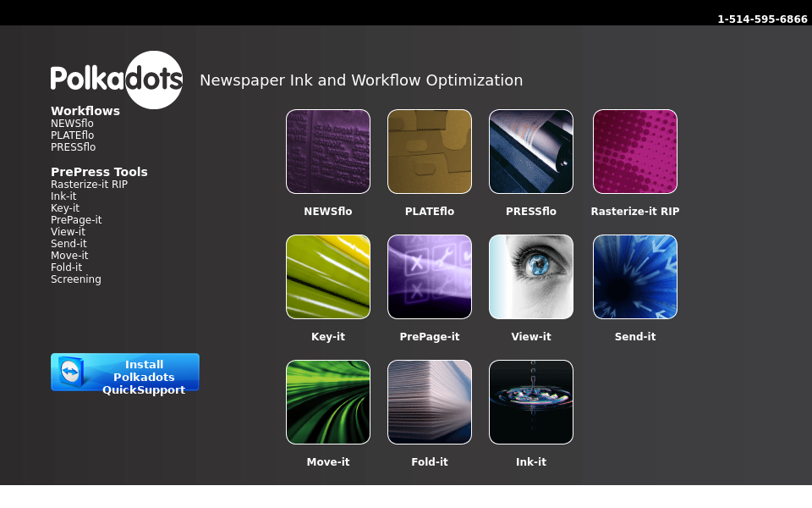Click the Polkadots logo
Viewport: 812px width, 508px height.
117,80
